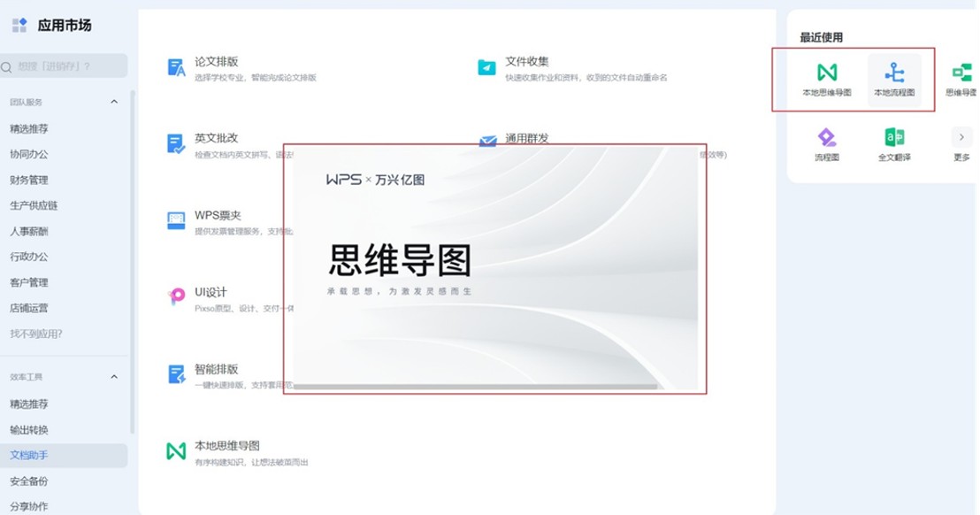Switch to the 行政办公 category

[x=29, y=257]
